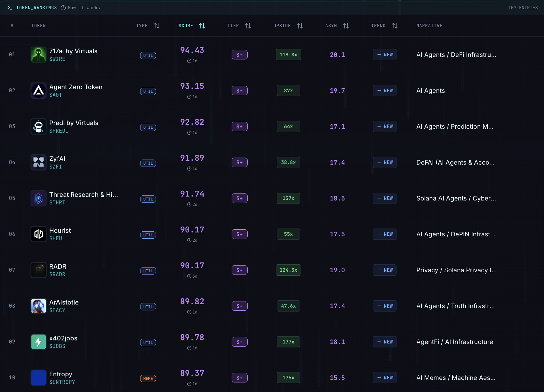Click the 137x upside badge for $THRT
The image size is (544, 392).
click(288, 198)
